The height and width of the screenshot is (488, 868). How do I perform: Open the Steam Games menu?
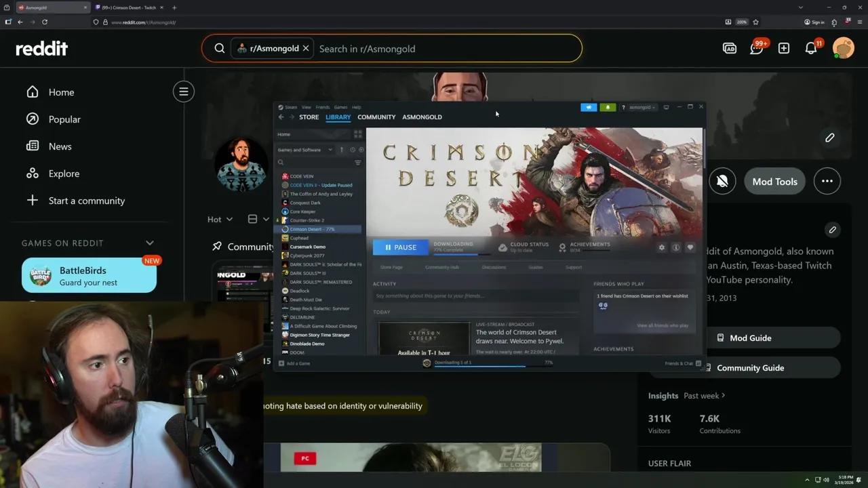click(340, 107)
